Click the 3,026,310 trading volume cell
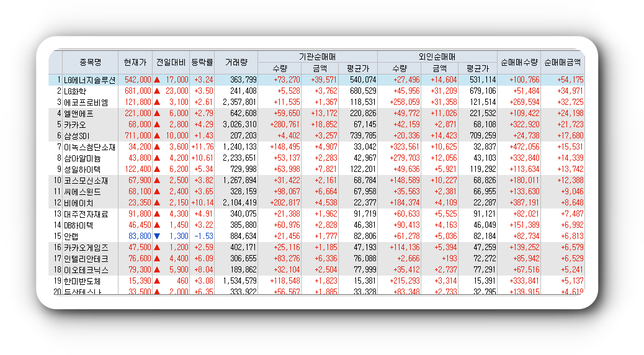 pos(240,125)
